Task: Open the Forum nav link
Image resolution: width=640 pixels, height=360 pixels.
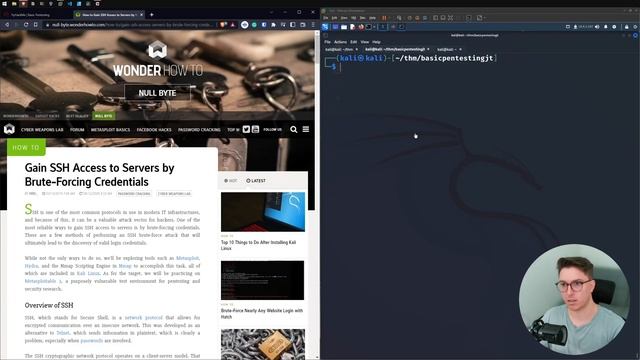Action: coord(77,130)
